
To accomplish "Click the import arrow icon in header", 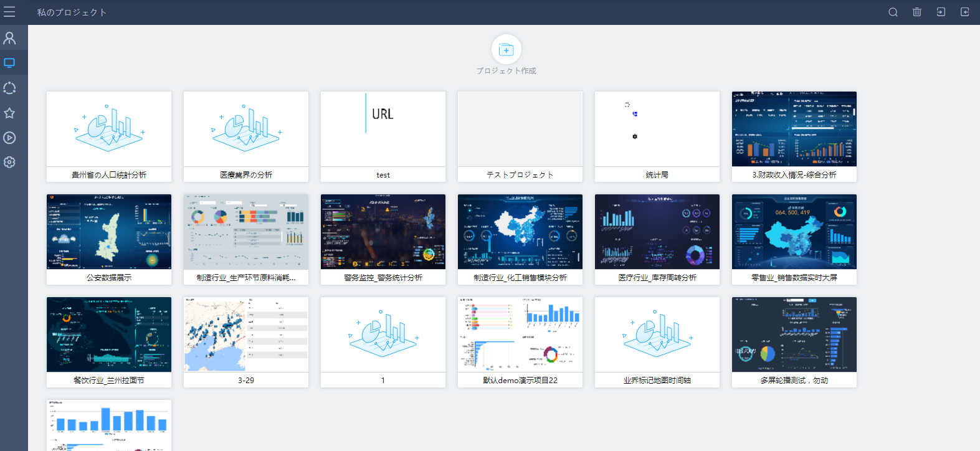I will tap(941, 12).
